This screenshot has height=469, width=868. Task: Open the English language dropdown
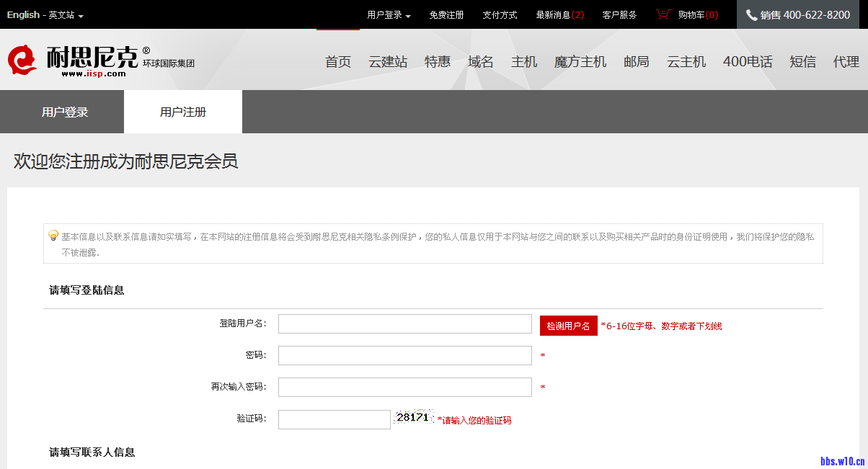pyautogui.click(x=45, y=15)
